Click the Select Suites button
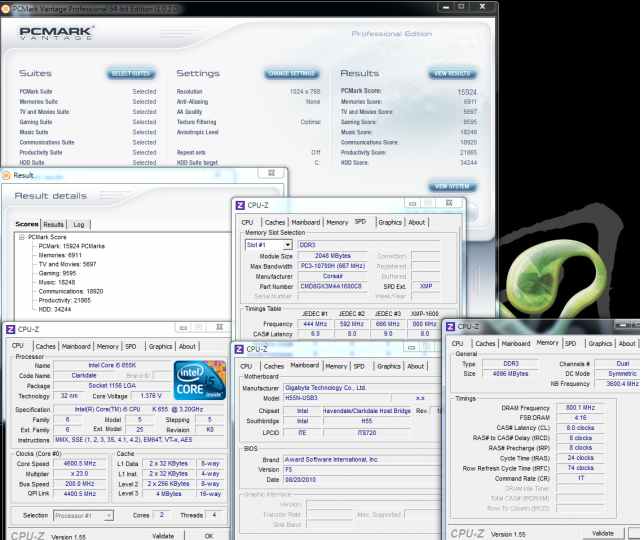The height and width of the screenshot is (540, 641). point(131,74)
